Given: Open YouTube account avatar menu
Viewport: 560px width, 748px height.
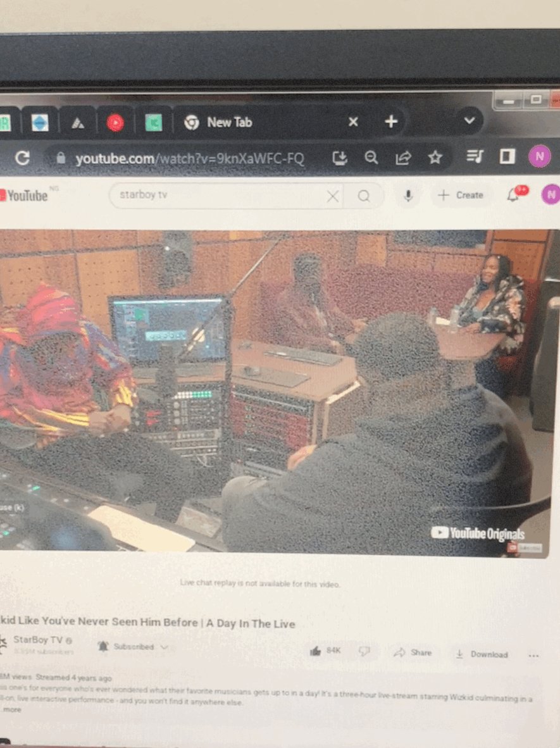Looking at the screenshot, I should pyautogui.click(x=551, y=194).
